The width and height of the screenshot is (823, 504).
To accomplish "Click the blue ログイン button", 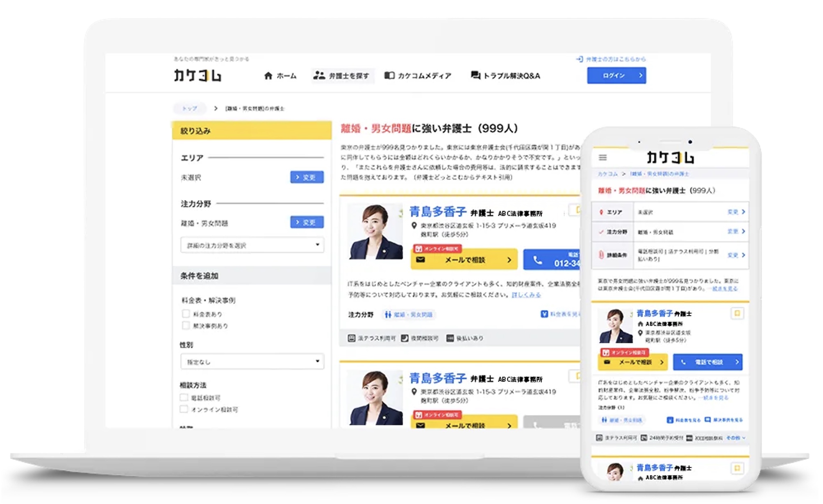I will (x=616, y=75).
